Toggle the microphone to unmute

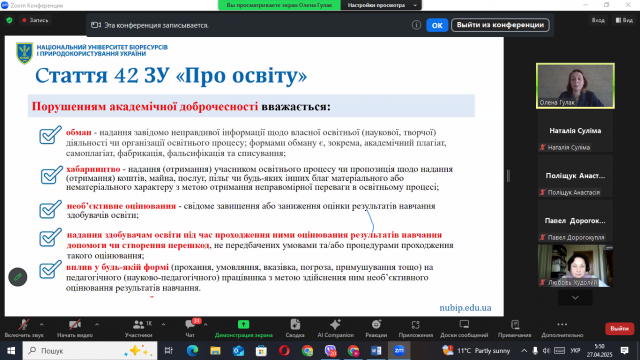coord(24,325)
